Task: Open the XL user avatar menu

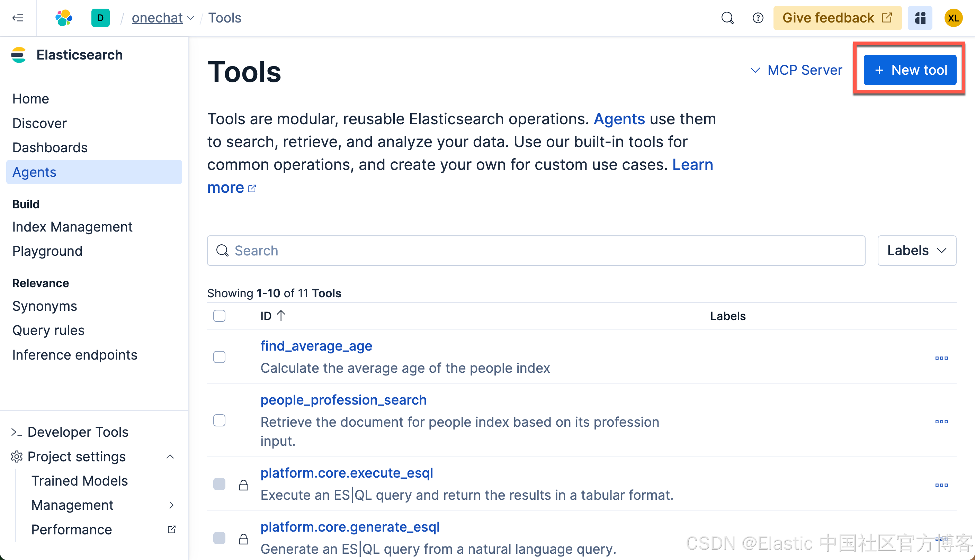Action: click(954, 18)
